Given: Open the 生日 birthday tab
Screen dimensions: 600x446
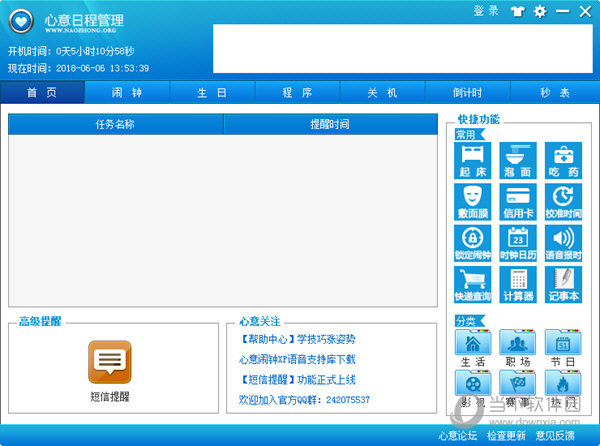Looking at the screenshot, I should tap(212, 93).
